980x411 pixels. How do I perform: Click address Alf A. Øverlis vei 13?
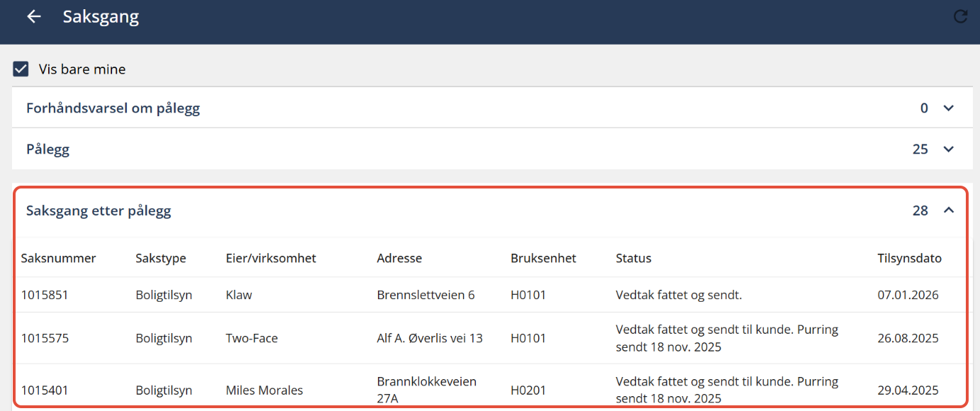430,339
